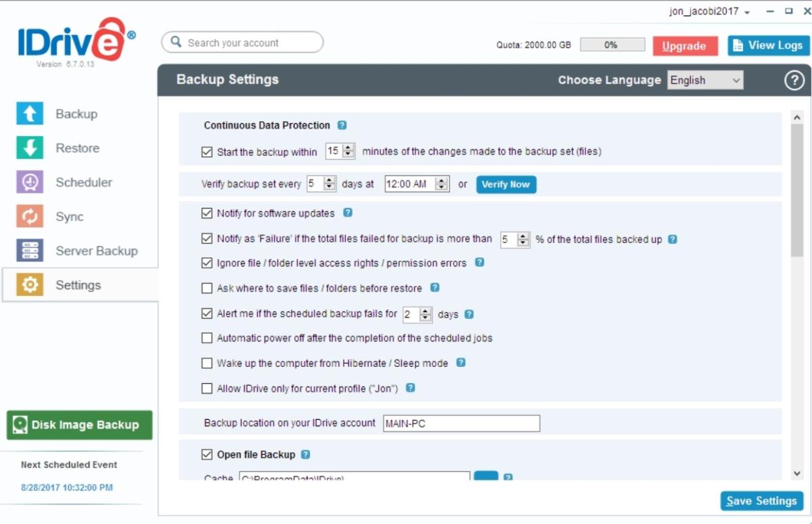Viewport: 812px width, 524px height.
Task: Click the Cache folder browse button
Action: (x=486, y=477)
